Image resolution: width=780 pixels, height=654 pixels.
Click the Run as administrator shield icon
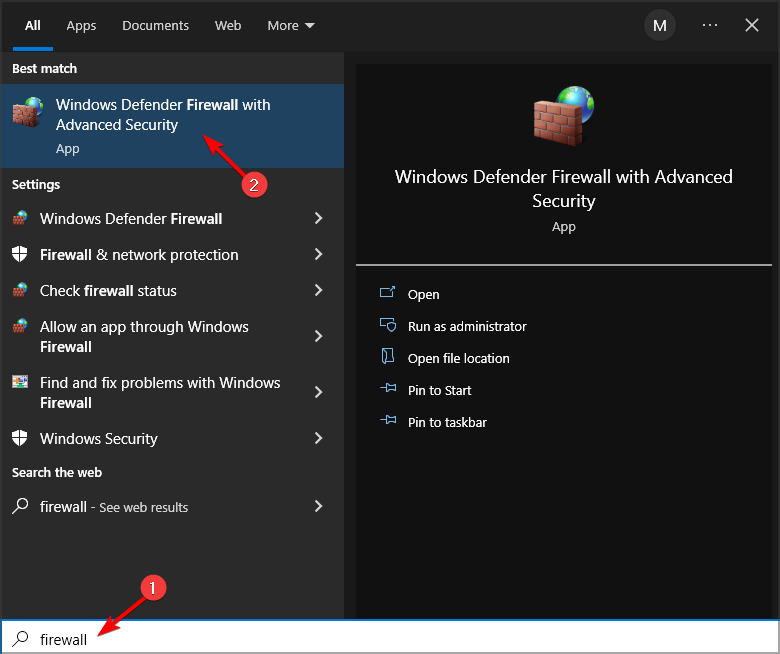388,325
